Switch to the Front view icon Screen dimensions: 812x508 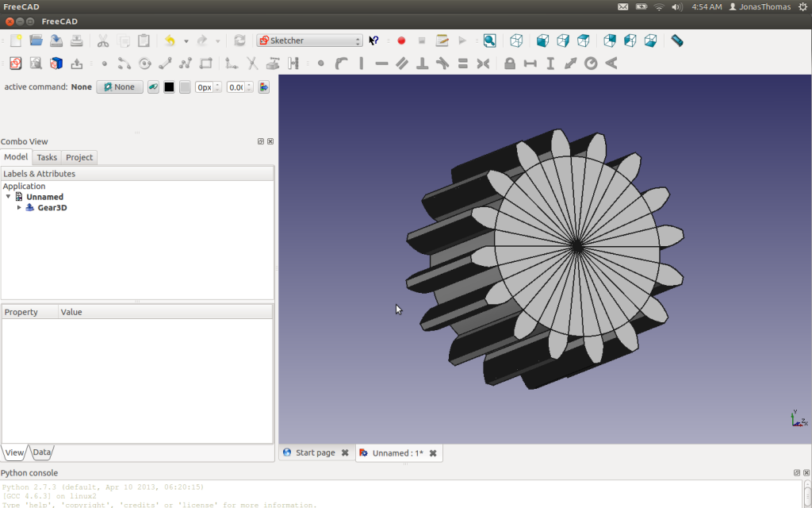coord(543,40)
